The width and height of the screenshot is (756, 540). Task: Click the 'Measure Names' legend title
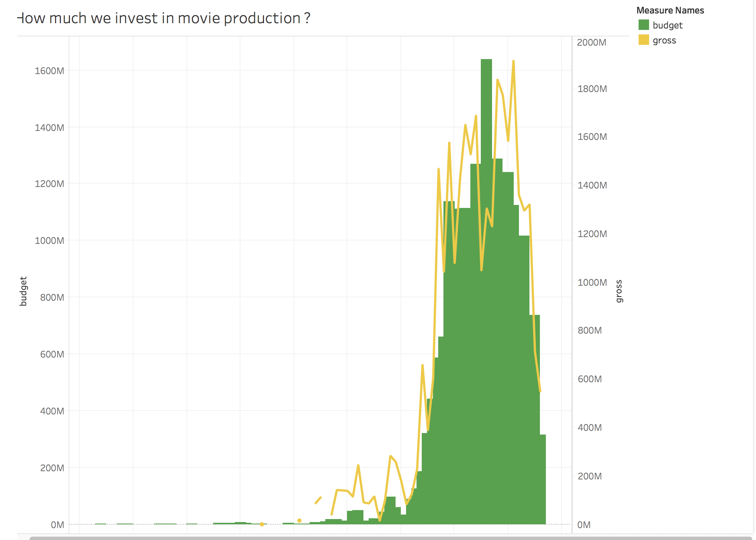670,10
